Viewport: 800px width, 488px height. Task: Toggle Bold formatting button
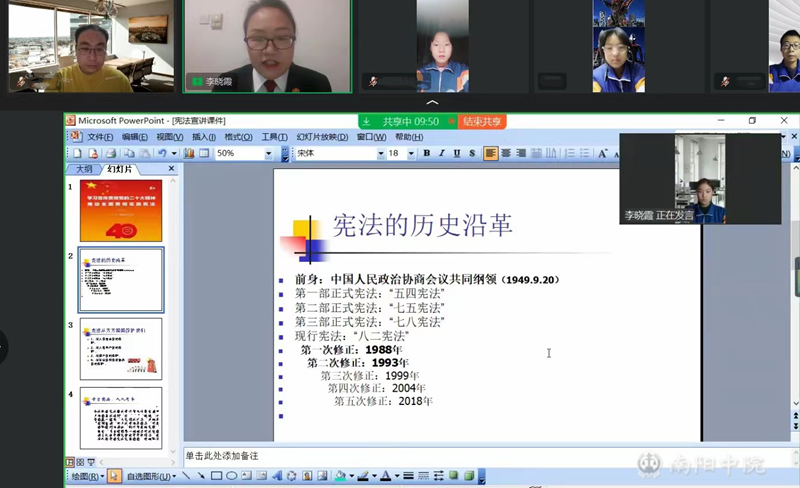click(x=427, y=154)
